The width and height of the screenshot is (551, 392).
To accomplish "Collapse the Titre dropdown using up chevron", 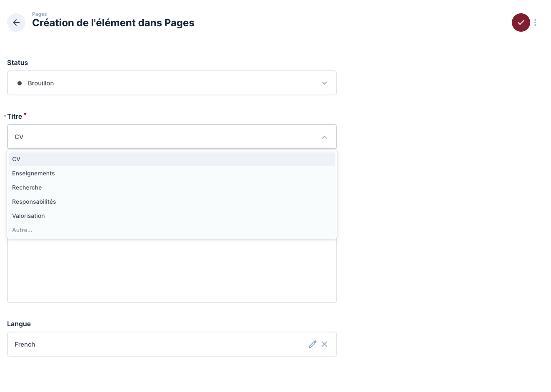I will click(324, 137).
